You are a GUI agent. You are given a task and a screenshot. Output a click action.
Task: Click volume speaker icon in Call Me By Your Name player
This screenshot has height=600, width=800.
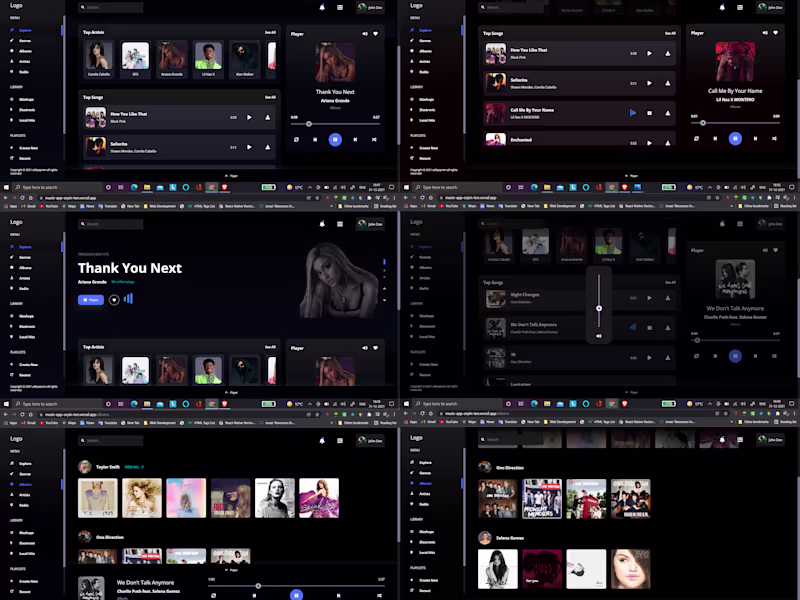[x=765, y=33]
